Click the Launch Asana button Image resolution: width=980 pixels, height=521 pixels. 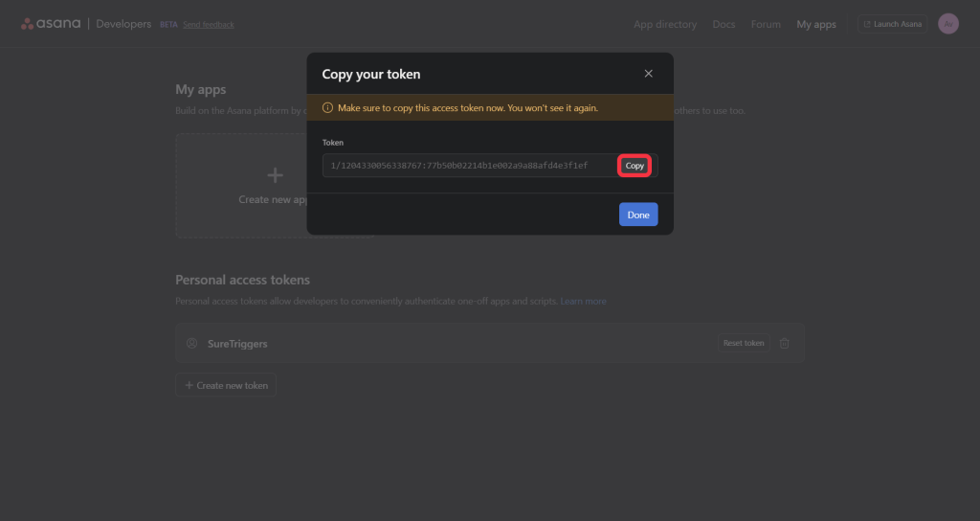click(892, 24)
